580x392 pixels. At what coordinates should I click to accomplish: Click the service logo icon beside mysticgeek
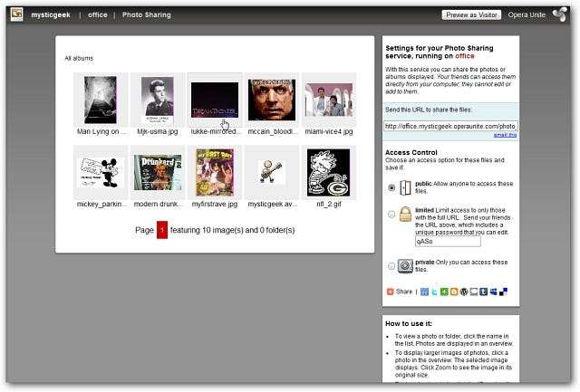[x=16, y=14]
